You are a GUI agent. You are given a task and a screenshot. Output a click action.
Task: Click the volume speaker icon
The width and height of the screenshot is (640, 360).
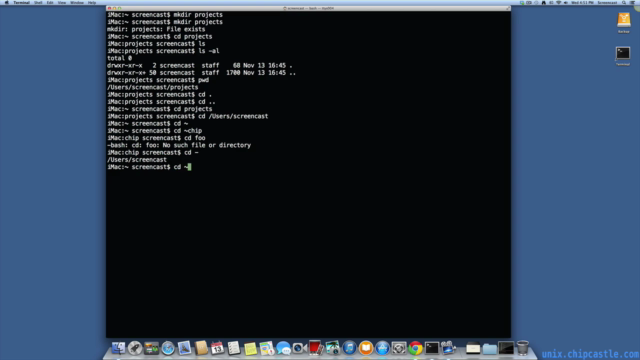click(566, 3)
